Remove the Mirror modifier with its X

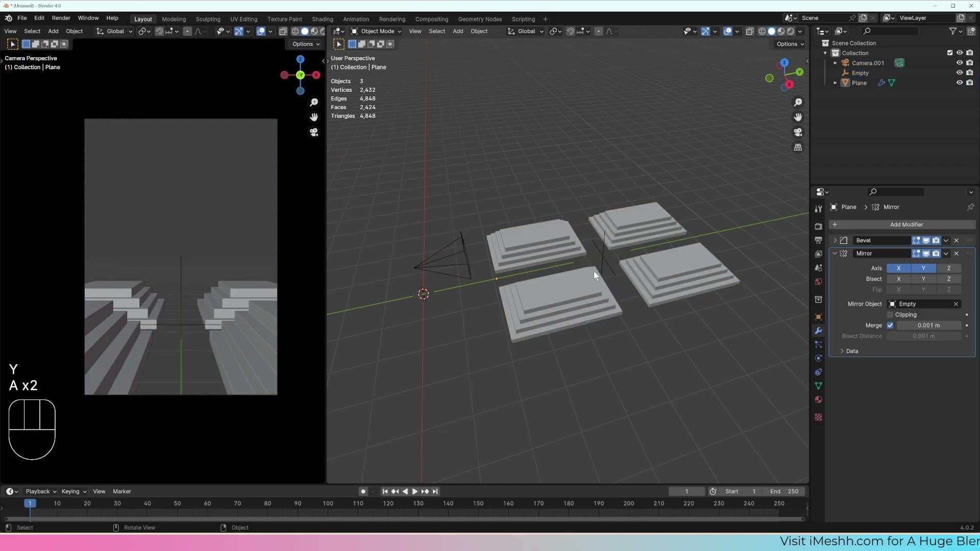tap(957, 254)
